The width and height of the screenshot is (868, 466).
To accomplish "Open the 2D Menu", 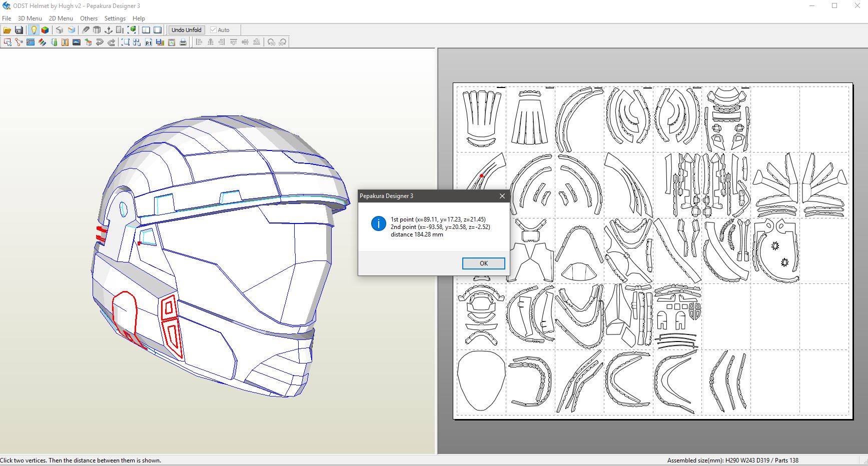I will [61, 18].
